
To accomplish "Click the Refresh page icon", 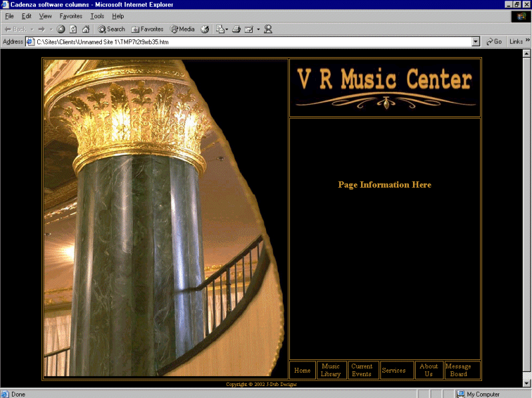I will tap(73, 29).
